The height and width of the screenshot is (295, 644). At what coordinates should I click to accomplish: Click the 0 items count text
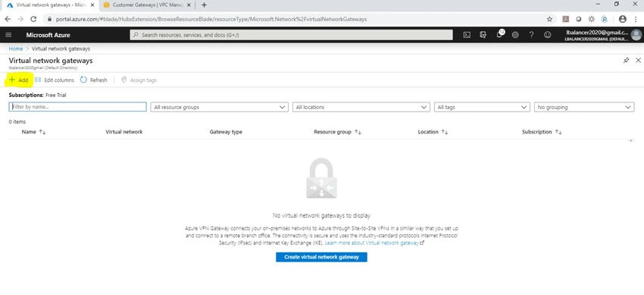(17, 121)
